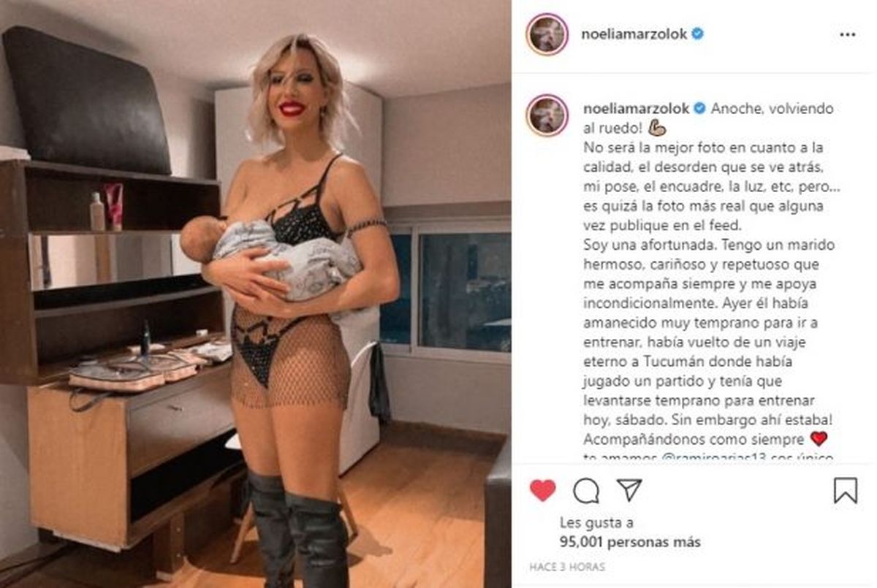Image resolution: width=877 pixels, height=588 pixels.
Task: Open profile avatar next to the caption
Action: coord(547,115)
